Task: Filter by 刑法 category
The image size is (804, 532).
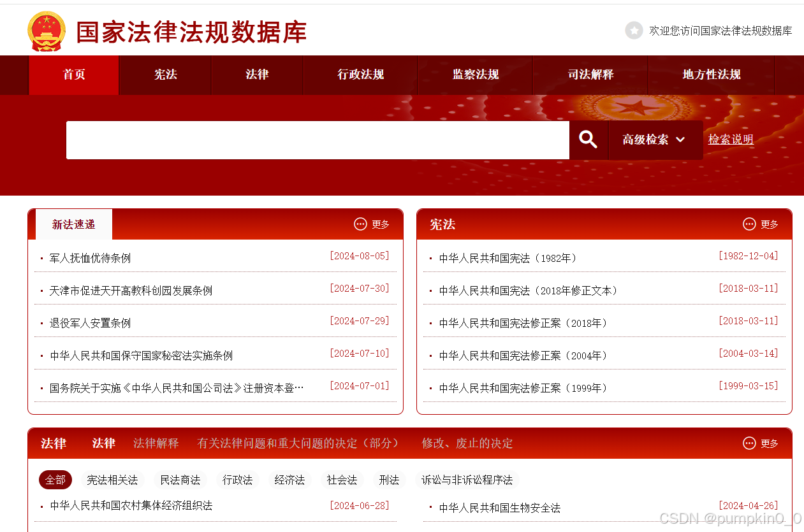Action: 389,480
